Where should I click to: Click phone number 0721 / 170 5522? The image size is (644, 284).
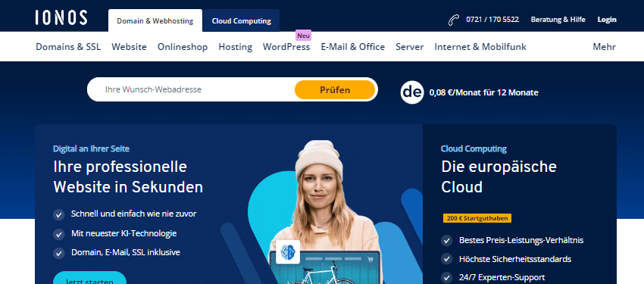(x=492, y=19)
